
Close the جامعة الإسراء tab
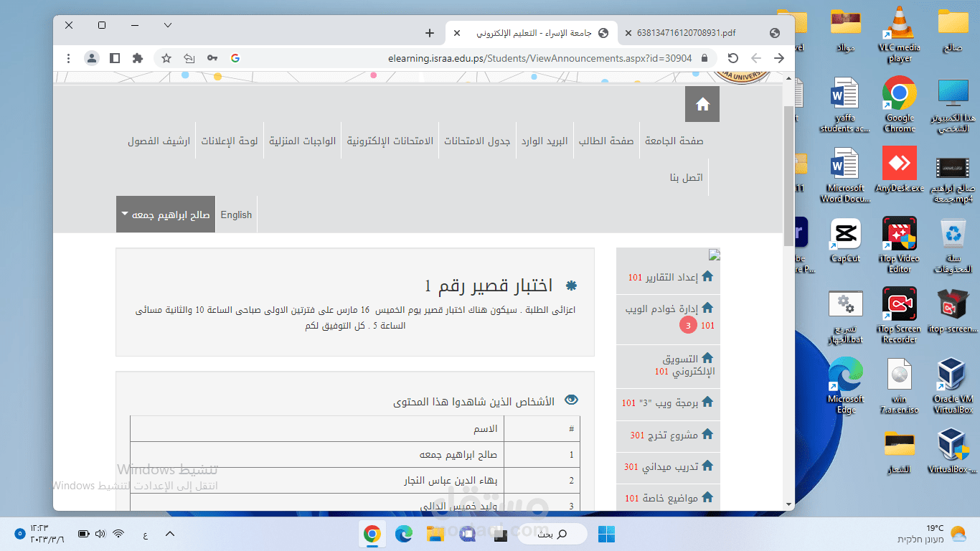tap(457, 33)
